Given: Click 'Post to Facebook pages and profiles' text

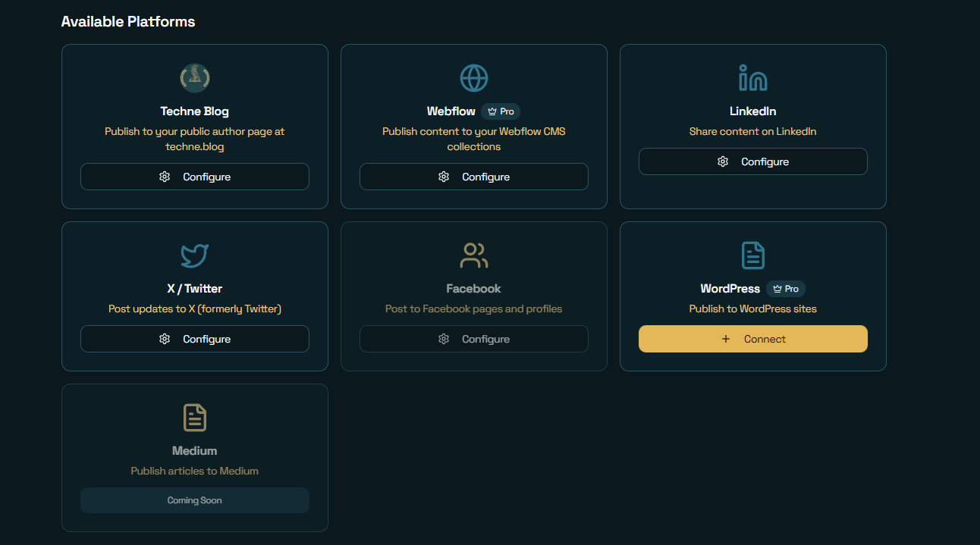Looking at the screenshot, I should [x=474, y=309].
